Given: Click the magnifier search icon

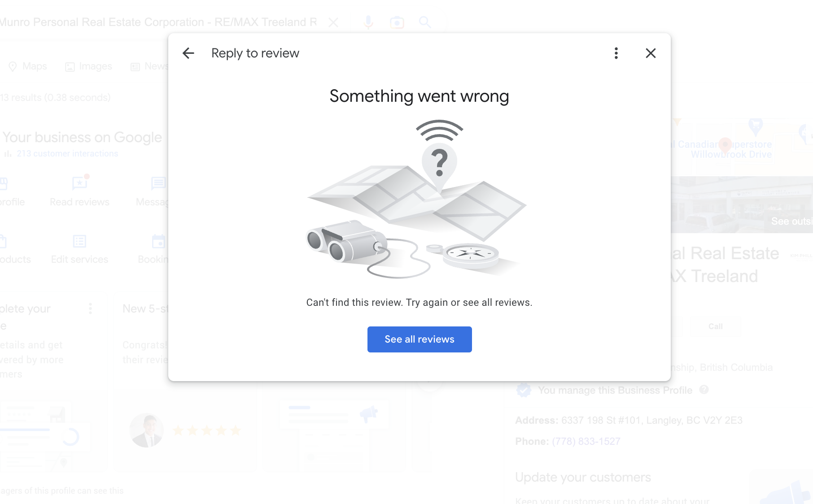Looking at the screenshot, I should coord(425,22).
